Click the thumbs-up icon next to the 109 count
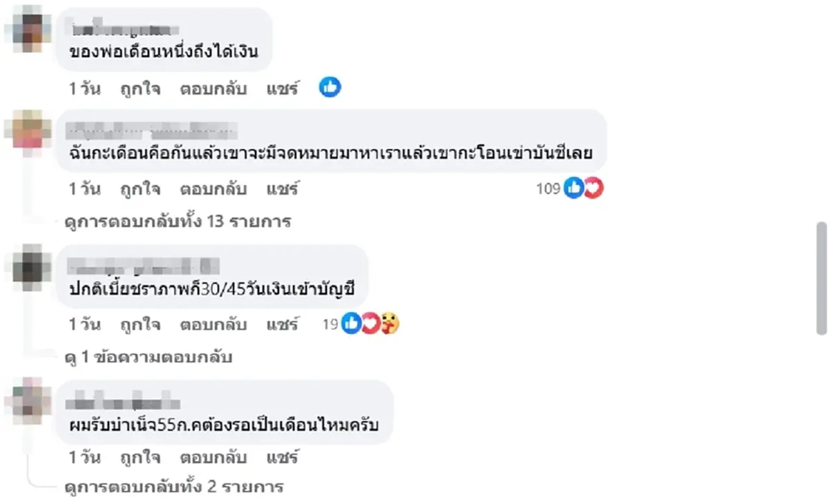Image resolution: width=829 pixels, height=504 pixels. (x=574, y=188)
